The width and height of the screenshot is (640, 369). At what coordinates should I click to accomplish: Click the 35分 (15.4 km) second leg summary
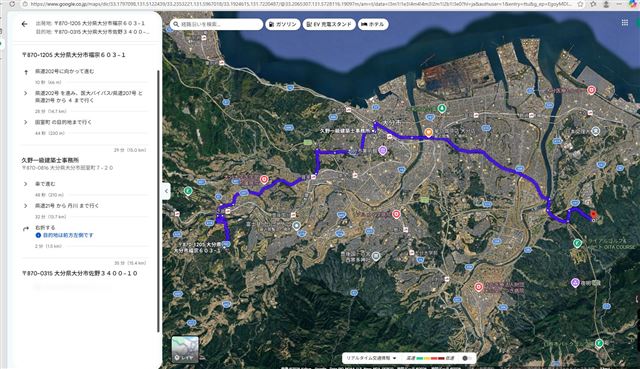(130, 263)
